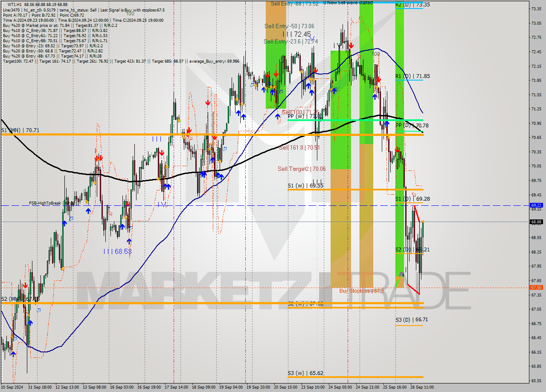546x392 pixels.
Task: Click the red sell arrow below Sell Entry -88 label
Action: click(269, 75)
